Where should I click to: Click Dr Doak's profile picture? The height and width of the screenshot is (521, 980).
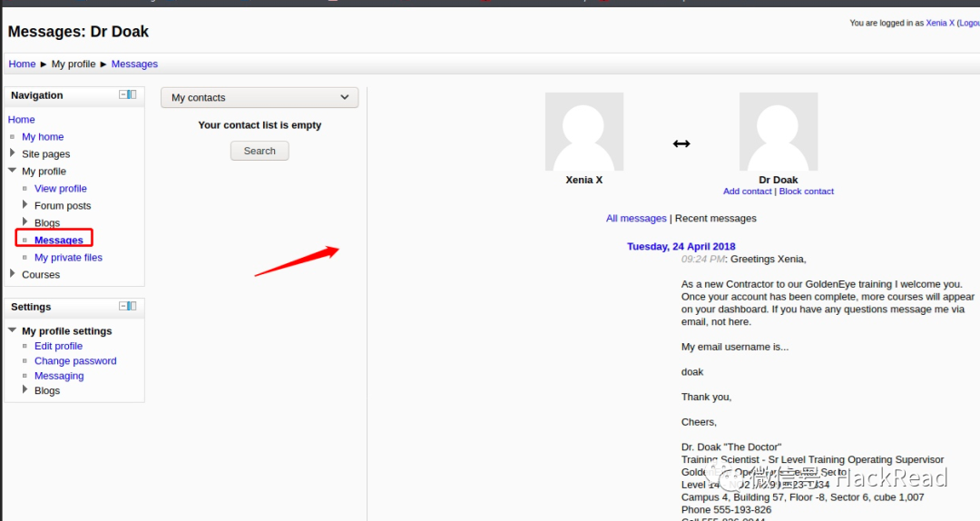(x=779, y=132)
